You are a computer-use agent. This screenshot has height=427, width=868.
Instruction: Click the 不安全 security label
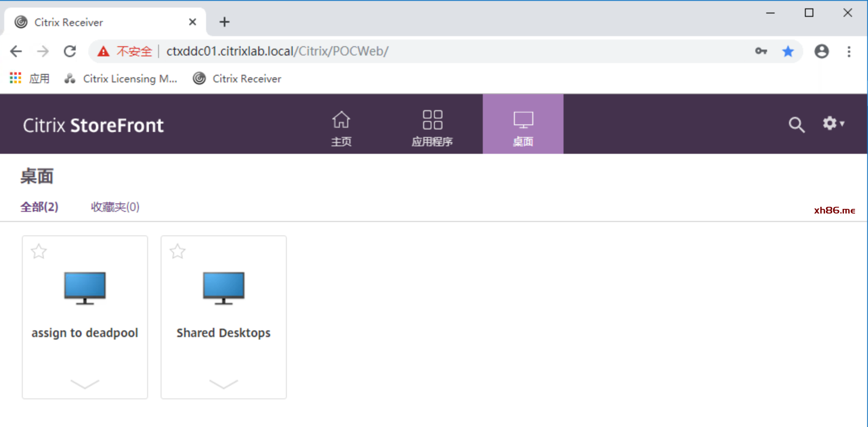pyautogui.click(x=134, y=51)
